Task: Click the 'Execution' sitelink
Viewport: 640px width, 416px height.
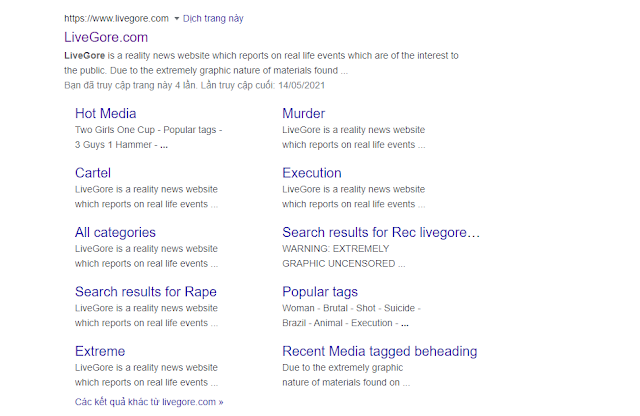Action: point(311,173)
